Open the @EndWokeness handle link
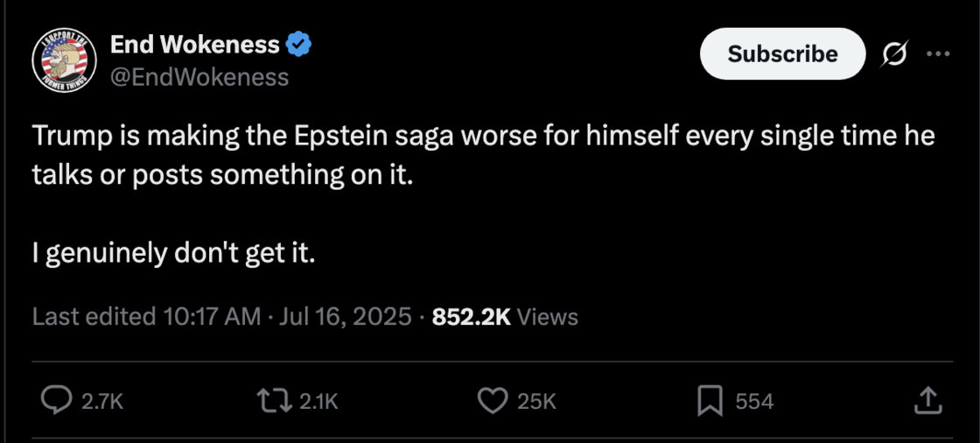 tap(199, 77)
